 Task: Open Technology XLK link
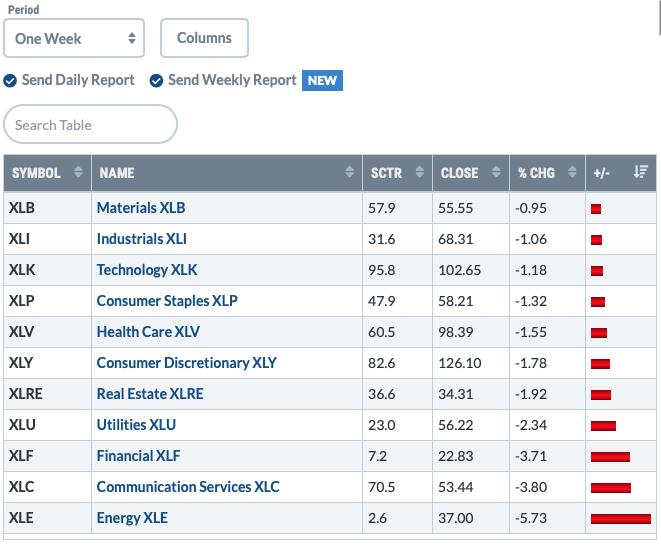147,270
